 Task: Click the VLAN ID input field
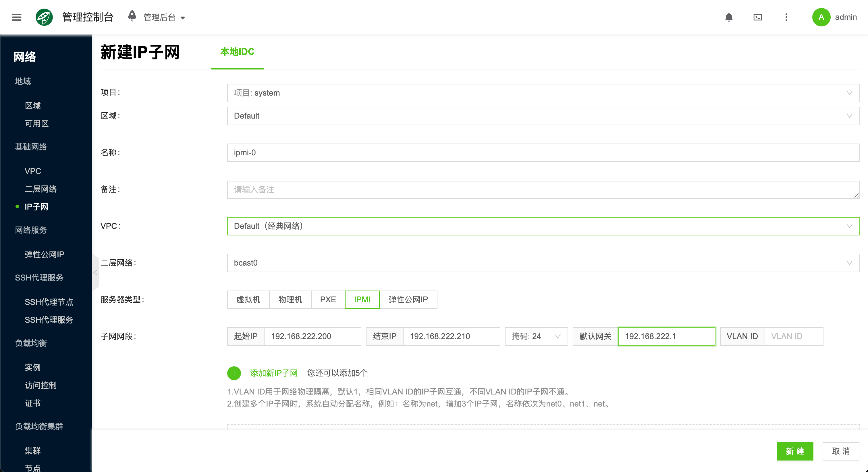pyautogui.click(x=794, y=336)
